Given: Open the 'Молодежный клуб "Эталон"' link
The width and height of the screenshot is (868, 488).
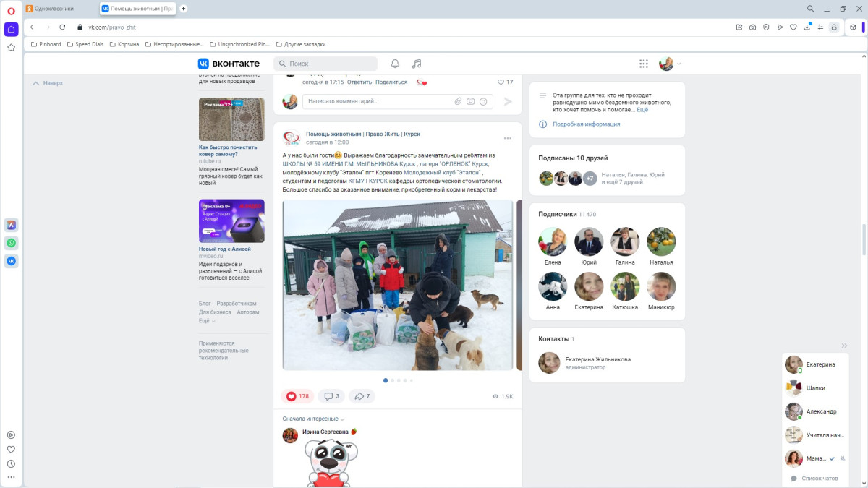Looking at the screenshot, I should click(x=442, y=173).
